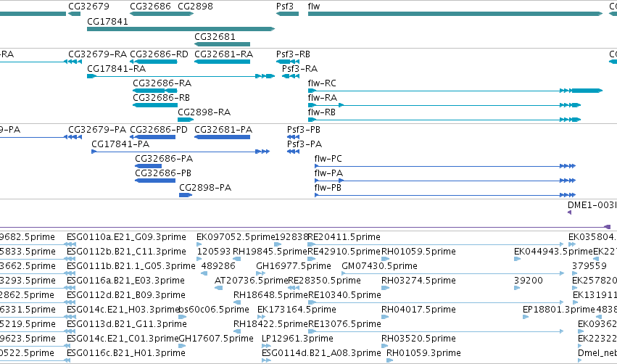
Task: Open transcript Psf3-RA
Action: pos(300,68)
